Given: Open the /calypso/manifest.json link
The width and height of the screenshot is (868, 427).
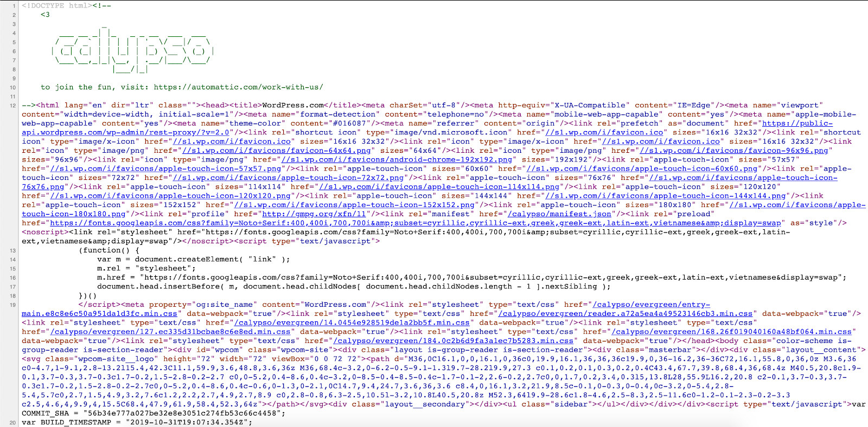Looking at the screenshot, I should (559, 214).
